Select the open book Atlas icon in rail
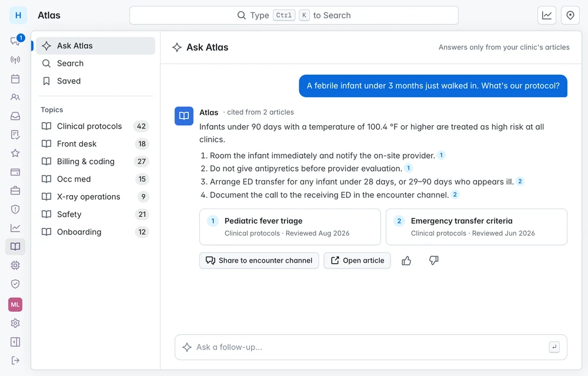 pos(15,246)
